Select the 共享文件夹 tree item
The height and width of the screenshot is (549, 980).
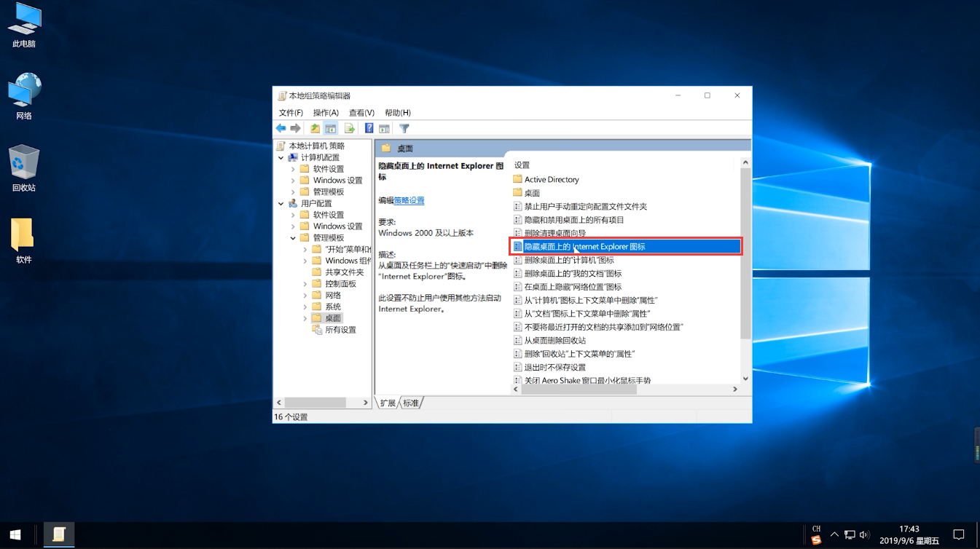click(338, 272)
